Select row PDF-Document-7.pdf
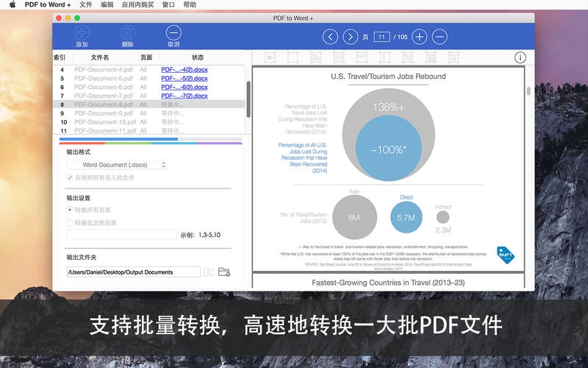The height and width of the screenshot is (368, 588). pyautogui.click(x=149, y=96)
